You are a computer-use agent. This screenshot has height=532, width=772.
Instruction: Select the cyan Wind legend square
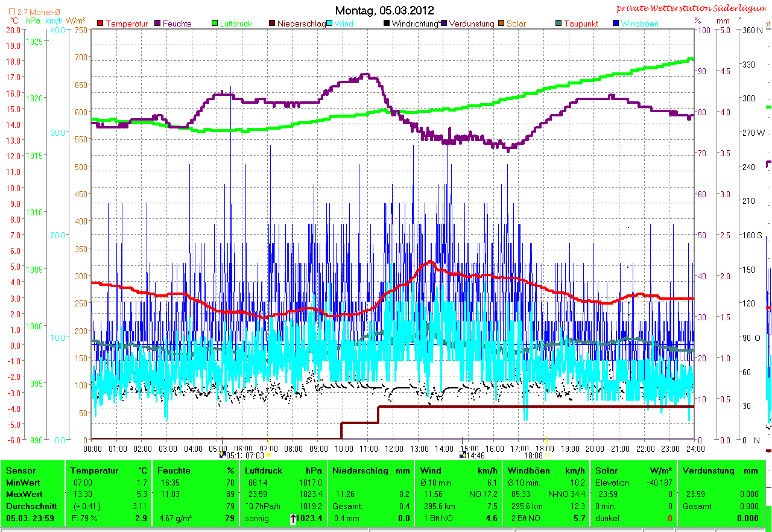330,24
